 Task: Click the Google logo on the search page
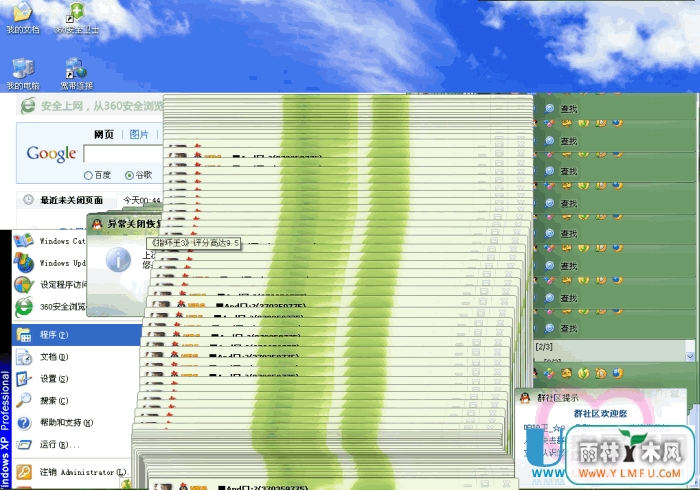[51, 154]
